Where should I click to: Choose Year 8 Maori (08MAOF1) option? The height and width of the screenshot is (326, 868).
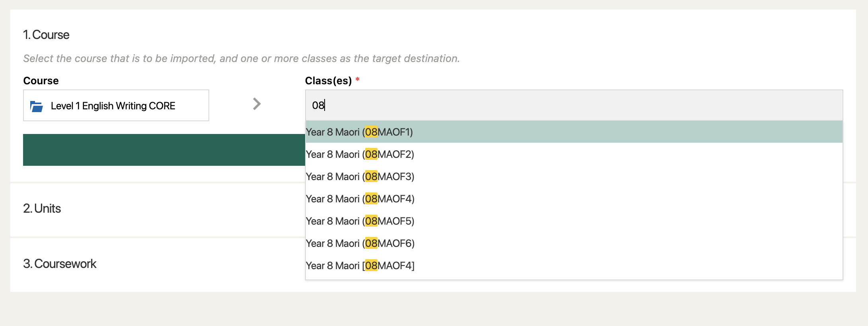pos(574,132)
